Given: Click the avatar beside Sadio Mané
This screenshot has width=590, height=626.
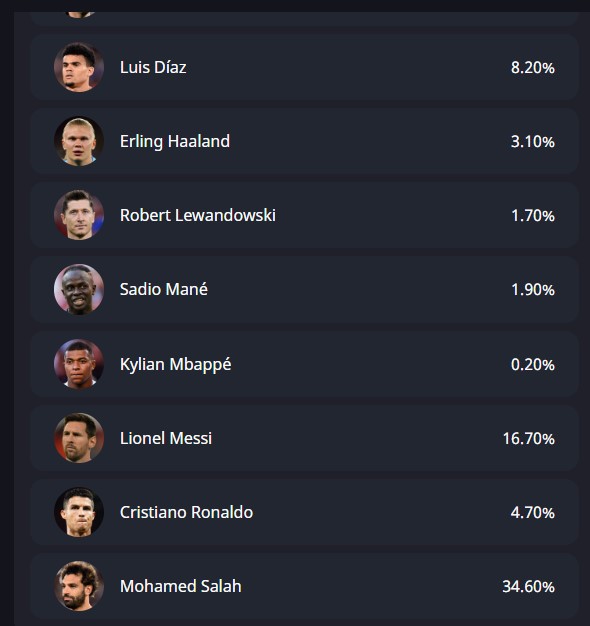Looking at the screenshot, I should click(x=79, y=289).
